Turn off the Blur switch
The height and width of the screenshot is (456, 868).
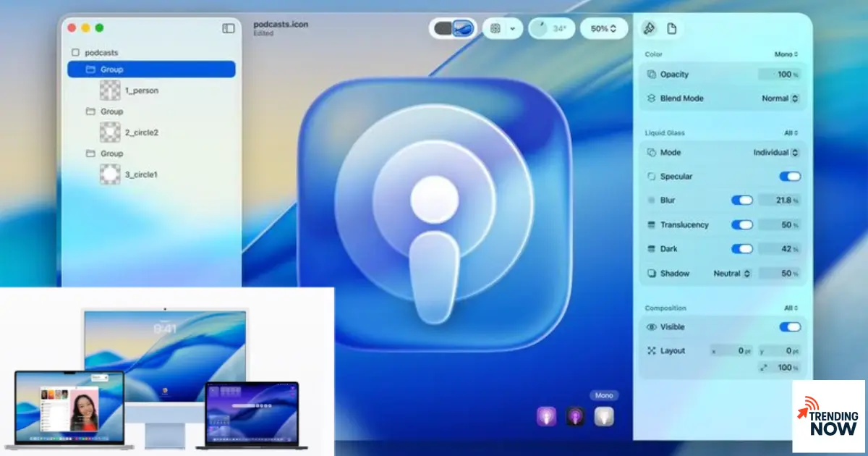(x=742, y=200)
